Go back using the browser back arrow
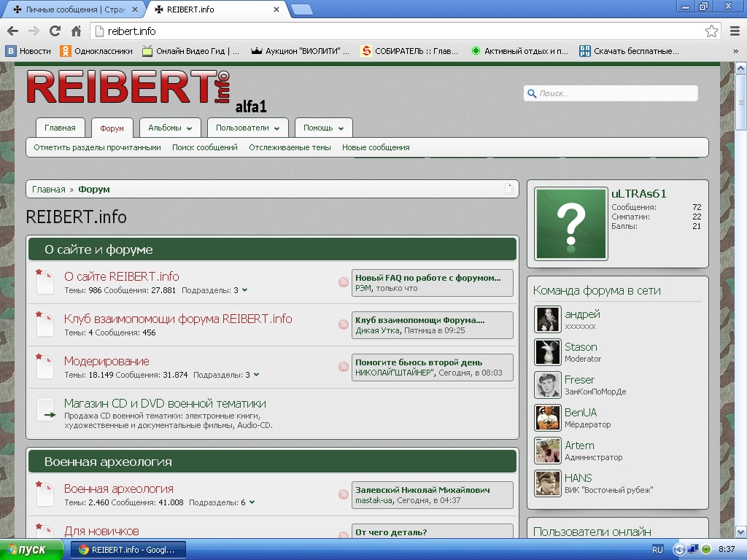 (x=13, y=31)
